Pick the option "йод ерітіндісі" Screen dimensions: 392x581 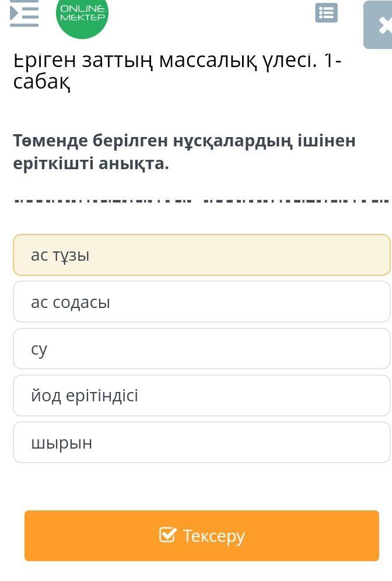[x=201, y=395]
